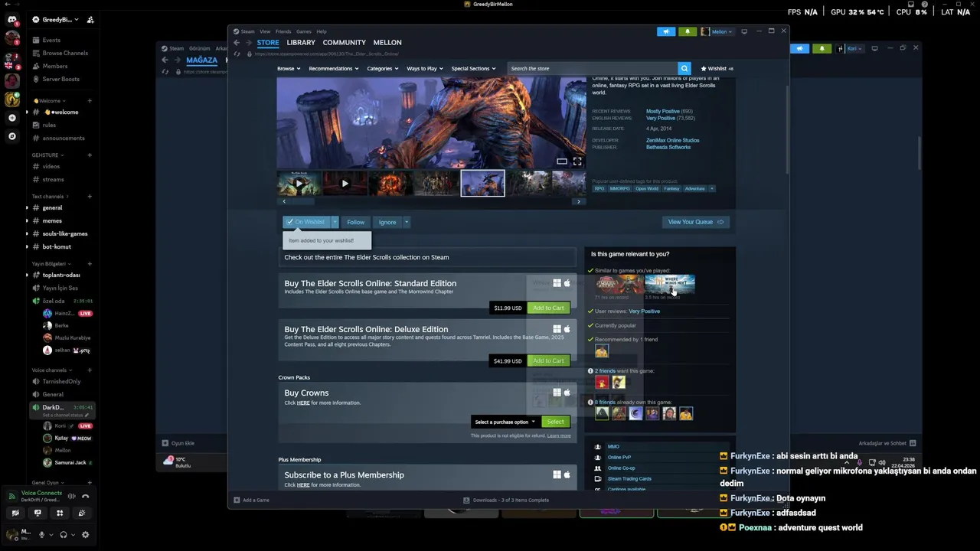Viewport: 980px width, 551px height.
Task: Click the MMORPG tag
Action: click(x=620, y=188)
